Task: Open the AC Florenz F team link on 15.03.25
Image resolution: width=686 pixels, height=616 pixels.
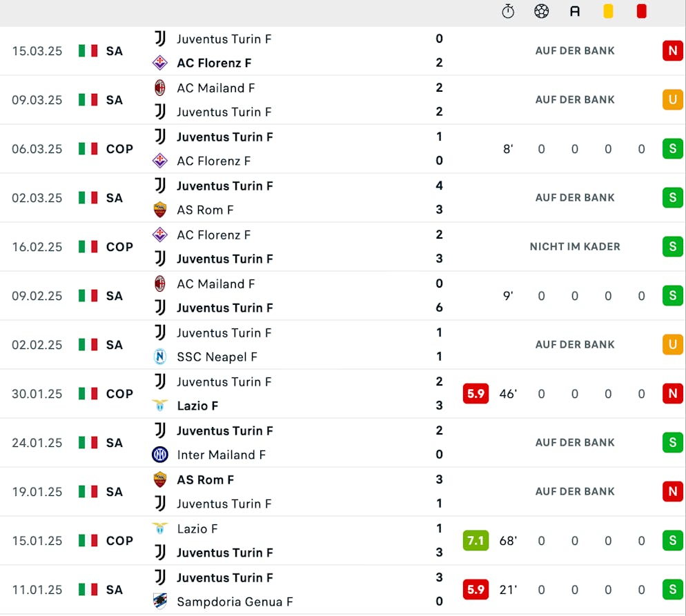Action: [214, 63]
